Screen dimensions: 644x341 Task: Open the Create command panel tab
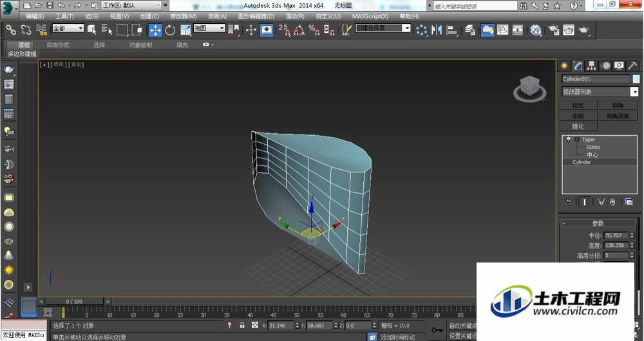[564, 66]
